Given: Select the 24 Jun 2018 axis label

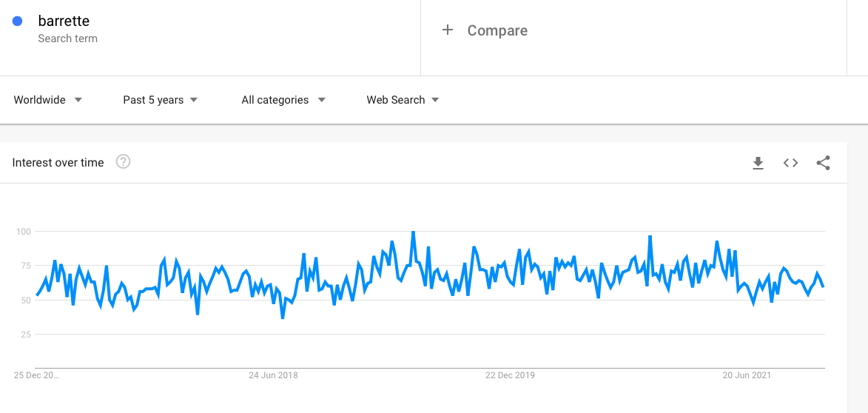Looking at the screenshot, I should pyautogui.click(x=273, y=375).
